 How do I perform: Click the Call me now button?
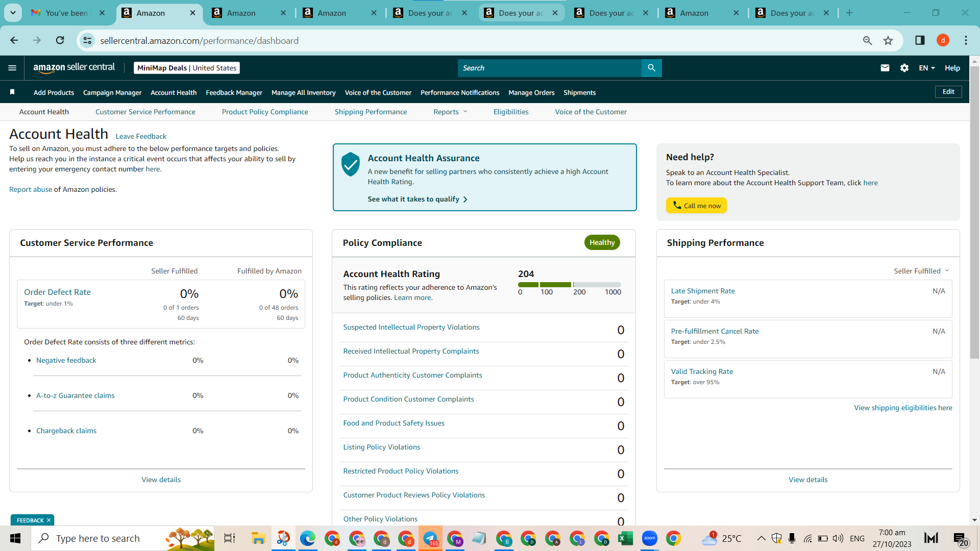696,206
